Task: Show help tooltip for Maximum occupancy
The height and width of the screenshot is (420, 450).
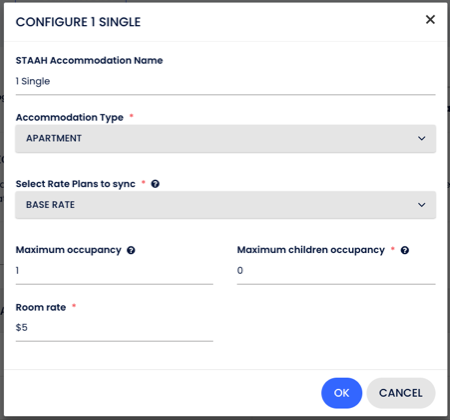Action: click(131, 250)
